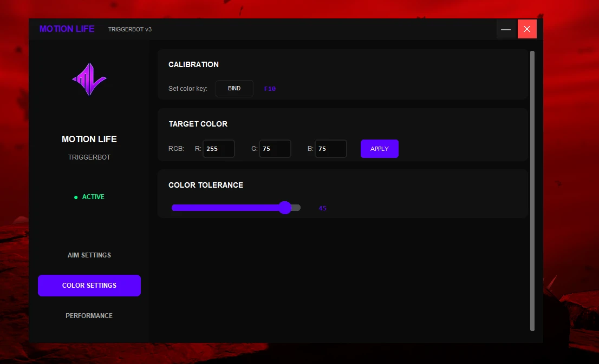Click the tolerance value 45 readout
Image resolution: width=599 pixels, height=364 pixels.
(322, 208)
